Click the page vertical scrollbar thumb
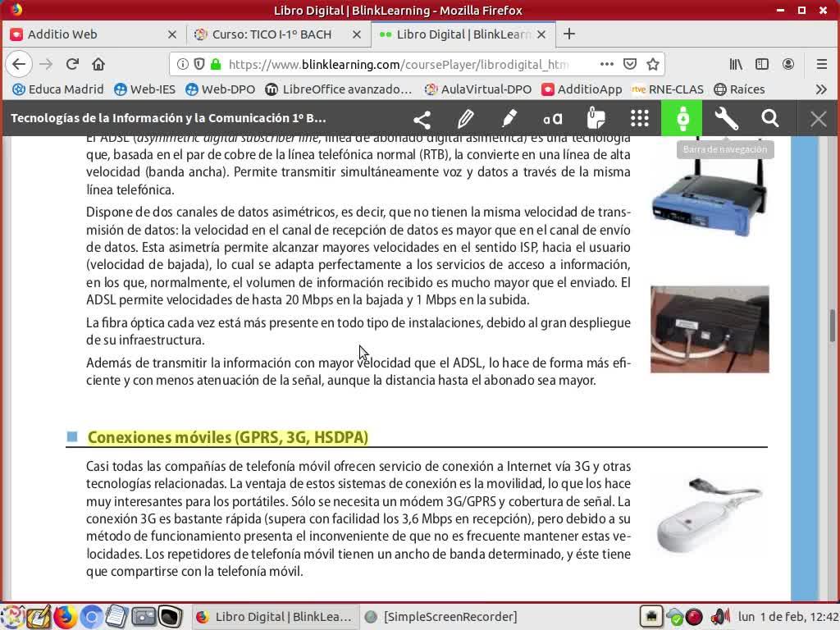Screen dimensions: 840x630 coord(833,325)
